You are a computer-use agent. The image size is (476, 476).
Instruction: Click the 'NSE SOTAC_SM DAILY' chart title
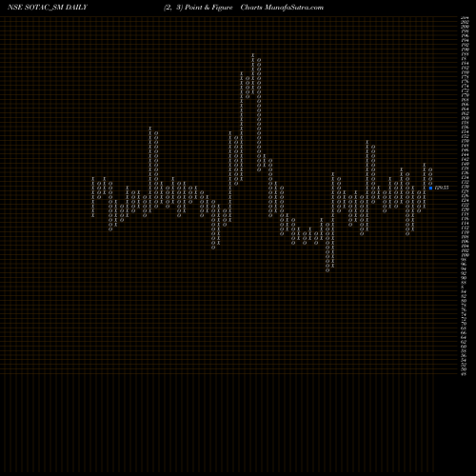pos(48,8)
